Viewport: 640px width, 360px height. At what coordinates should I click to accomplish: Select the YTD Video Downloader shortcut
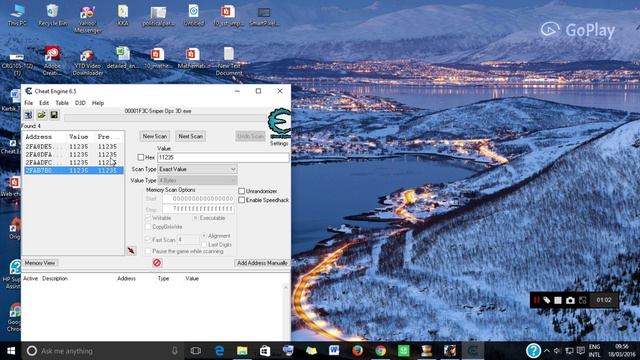coord(88,61)
